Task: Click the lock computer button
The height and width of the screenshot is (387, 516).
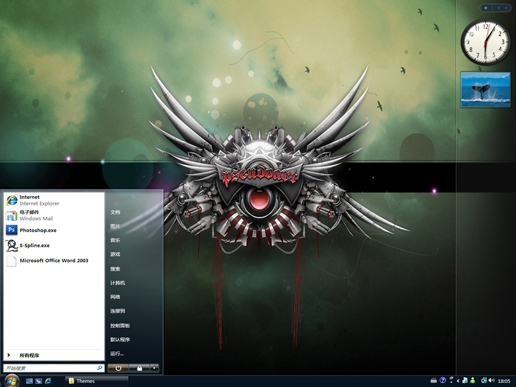Action: pyautogui.click(x=139, y=368)
